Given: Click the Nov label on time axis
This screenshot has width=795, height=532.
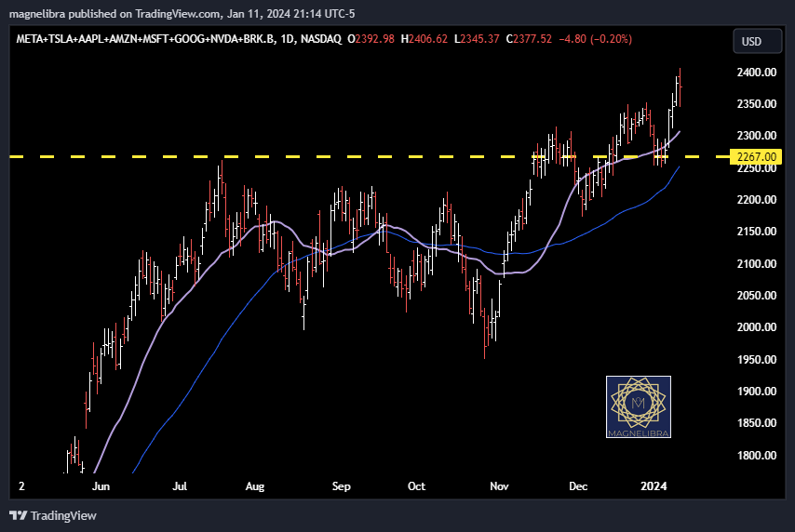Looking at the screenshot, I should click(x=499, y=486).
